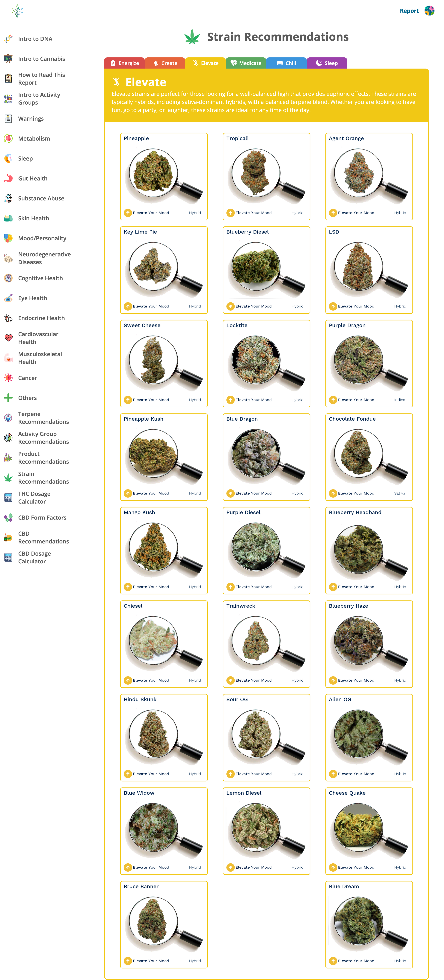This screenshot has height=980, width=444.
Task: Select the Gut Health stomach icon
Action: [x=8, y=178]
